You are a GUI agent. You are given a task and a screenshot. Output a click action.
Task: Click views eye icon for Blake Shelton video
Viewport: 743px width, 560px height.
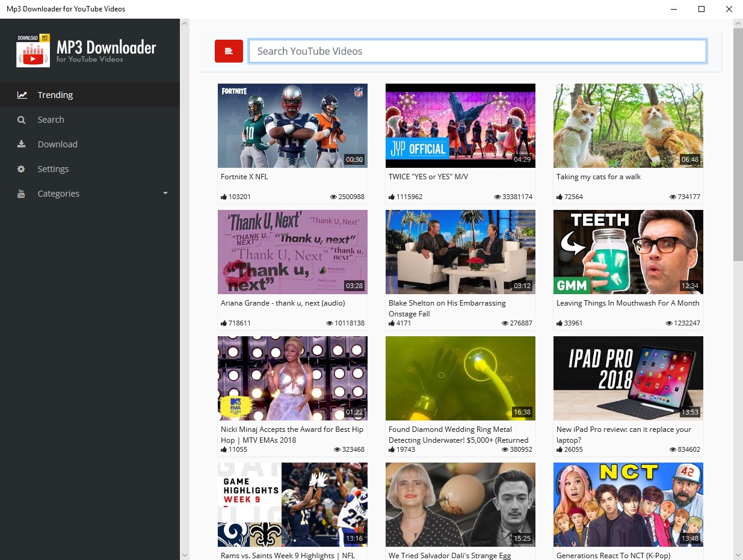[505, 323]
